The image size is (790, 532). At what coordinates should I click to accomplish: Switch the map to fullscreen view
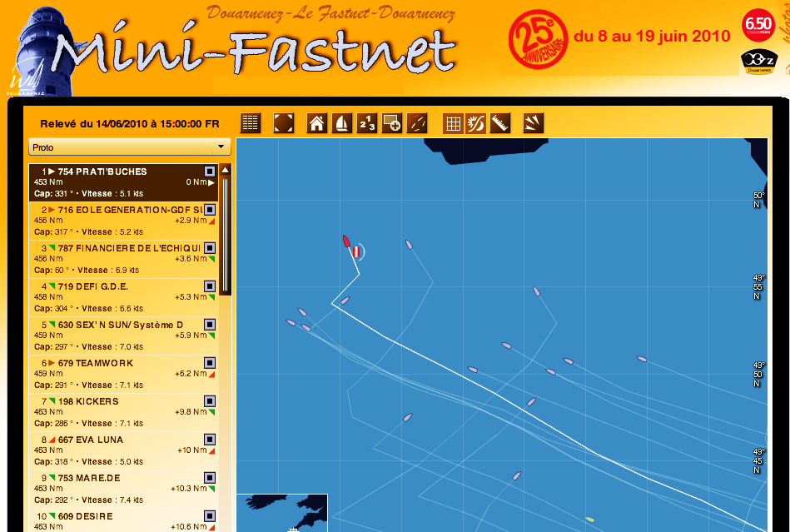(x=283, y=123)
